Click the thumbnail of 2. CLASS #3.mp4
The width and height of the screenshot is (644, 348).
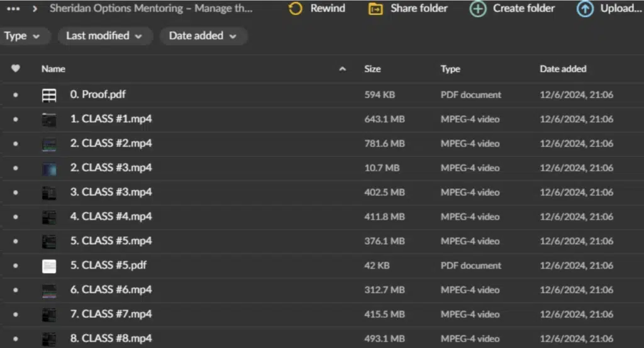pos(49,169)
